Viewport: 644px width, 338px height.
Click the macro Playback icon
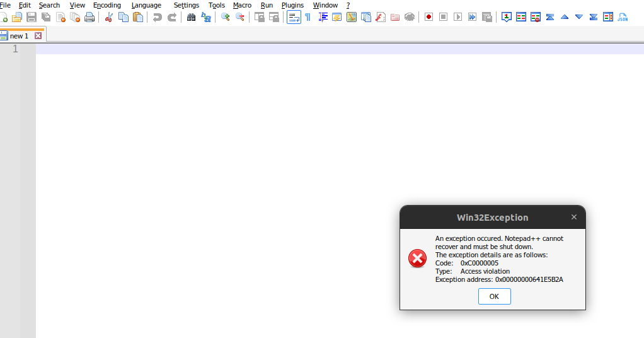(x=457, y=17)
